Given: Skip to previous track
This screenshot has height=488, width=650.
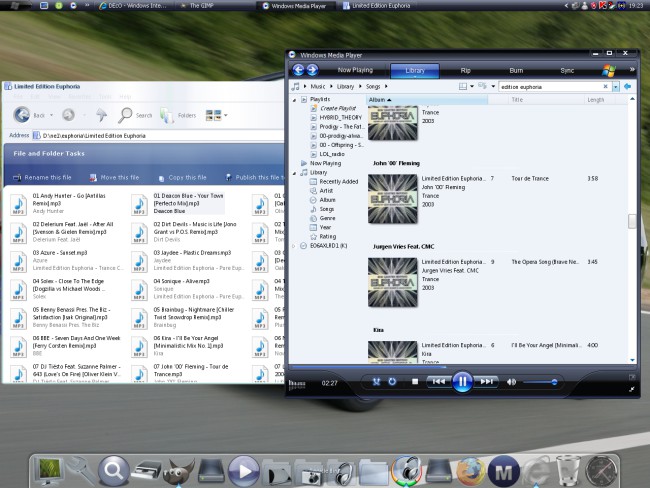Looking at the screenshot, I should (x=439, y=381).
